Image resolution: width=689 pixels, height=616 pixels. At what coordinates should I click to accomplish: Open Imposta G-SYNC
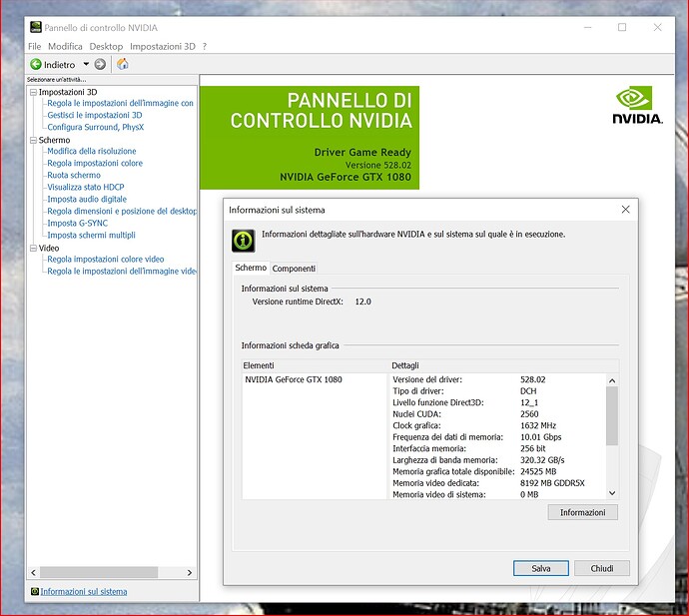tap(77, 223)
